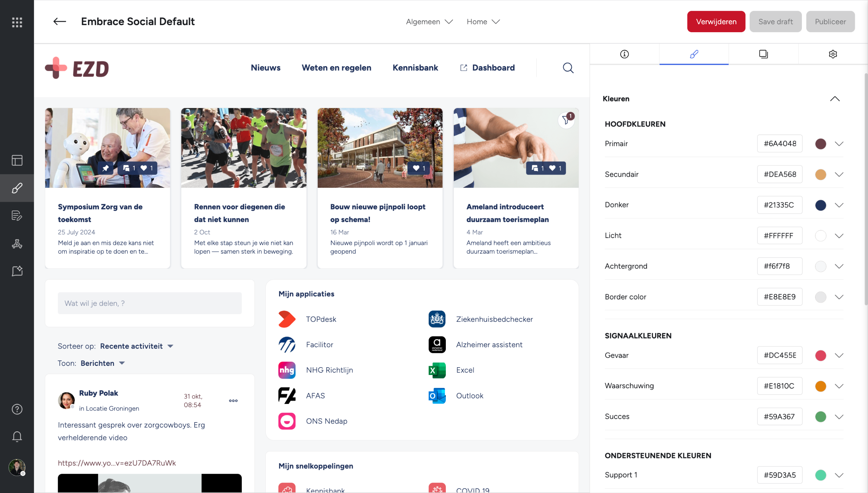Open post options for Ruby Polak
Viewport: 868px width, 493px height.
coord(233,401)
